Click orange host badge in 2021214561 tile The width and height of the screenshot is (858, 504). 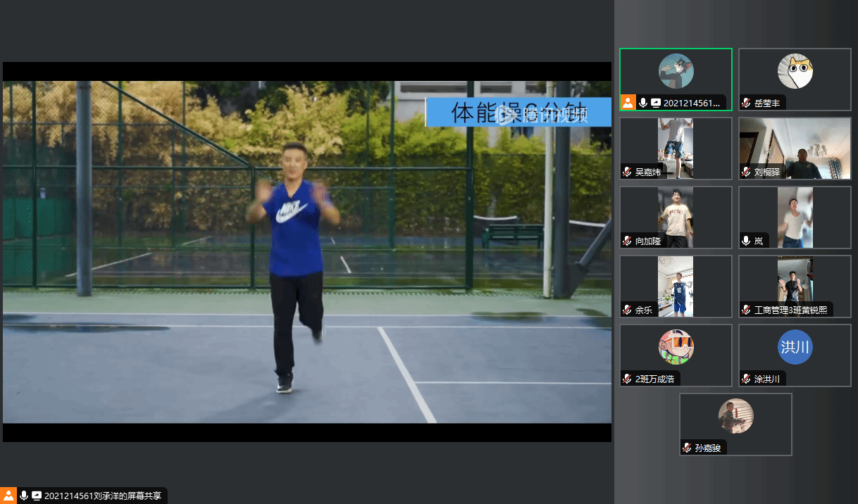tap(628, 102)
